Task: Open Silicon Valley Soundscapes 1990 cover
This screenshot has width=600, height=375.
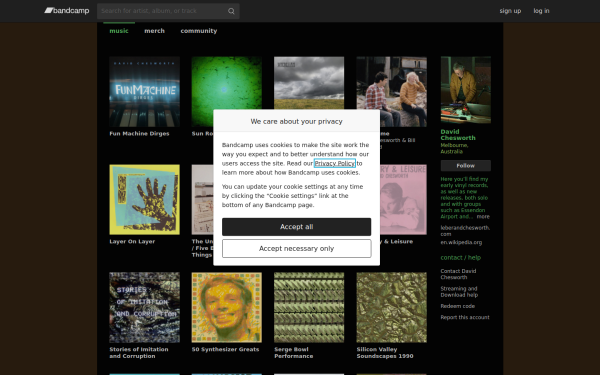Action: click(391, 307)
